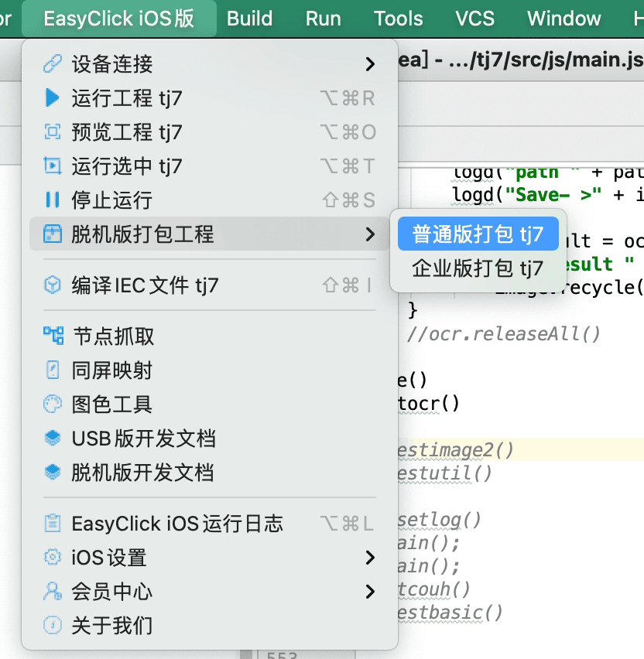Choose 运行工程 tj7 menu entry
This screenshot has width=644, height=659.
coord(210,98)
